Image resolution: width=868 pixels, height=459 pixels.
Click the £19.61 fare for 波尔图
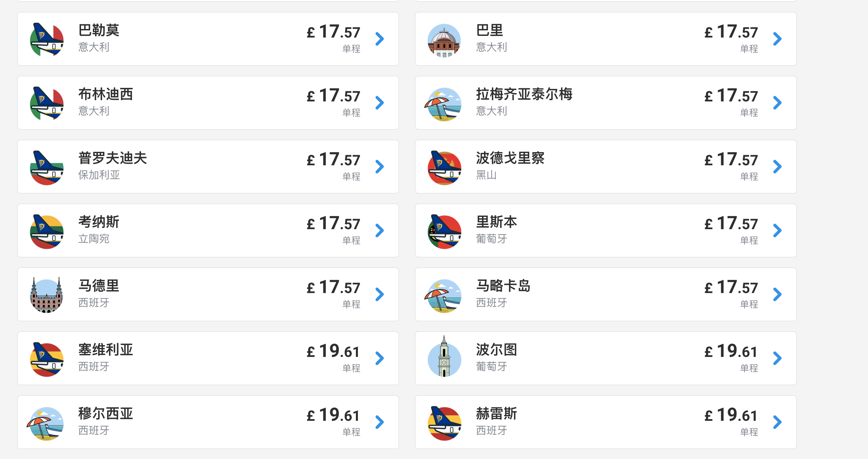point(731,351)
